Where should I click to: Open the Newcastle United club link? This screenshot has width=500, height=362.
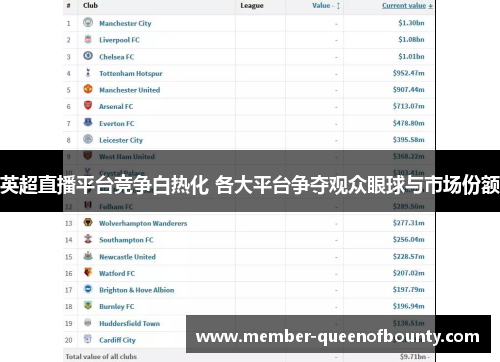coord(127,257)
